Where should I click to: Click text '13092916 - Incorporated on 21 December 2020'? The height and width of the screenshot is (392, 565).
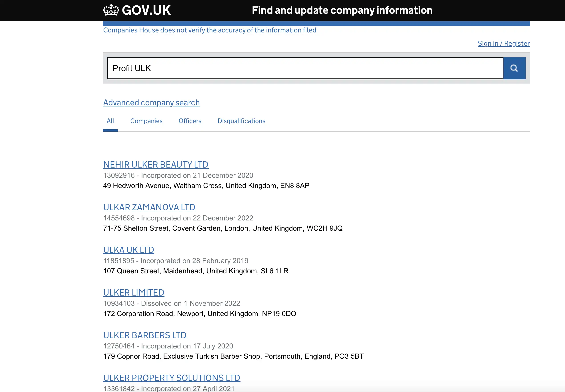coord(178,175)
